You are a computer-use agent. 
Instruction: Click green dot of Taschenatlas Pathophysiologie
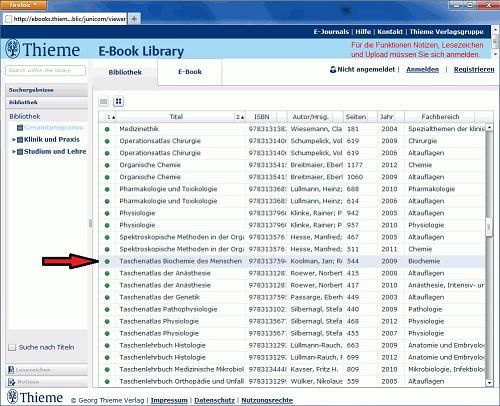(x=107, y=309)
